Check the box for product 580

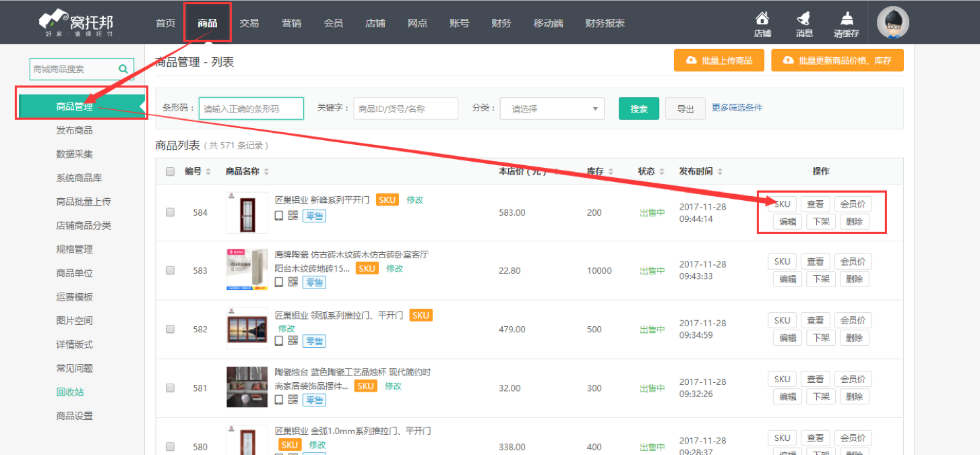(170, 446)
